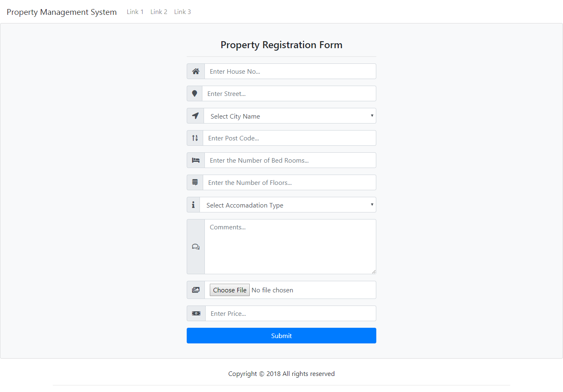Click the map marker icon next to Street
The height and width of the screenshot is (392, 563).
tap(195, 93)
